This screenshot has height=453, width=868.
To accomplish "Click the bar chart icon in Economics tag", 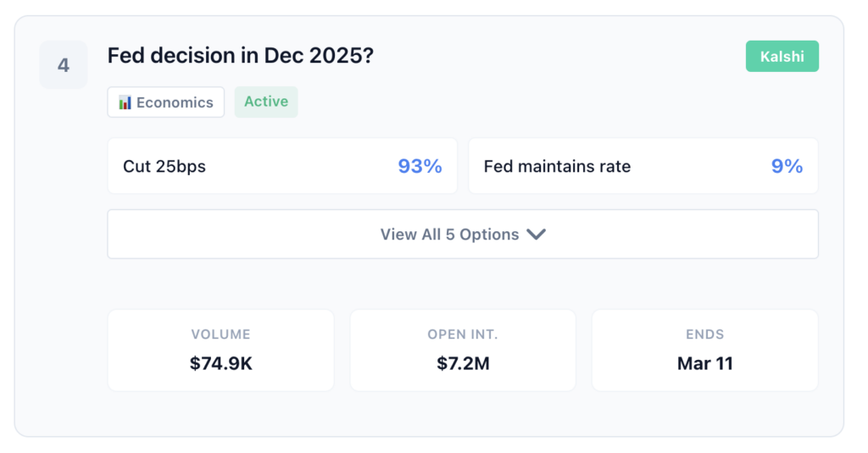I will [125, 102].
